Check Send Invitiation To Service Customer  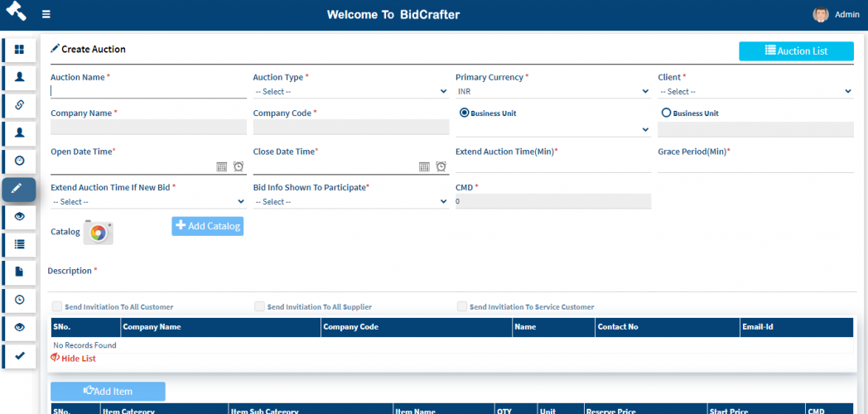pyautogui.click(x=461, y=306)
